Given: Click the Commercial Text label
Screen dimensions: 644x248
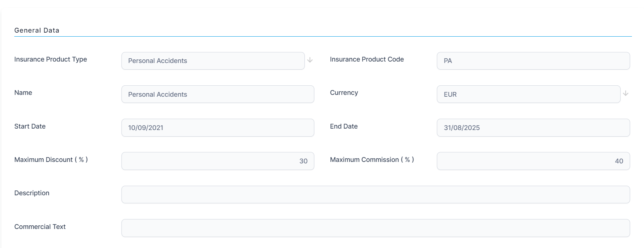Looking at the screenshot, I should pyautogui.click(x=40, y=227).
